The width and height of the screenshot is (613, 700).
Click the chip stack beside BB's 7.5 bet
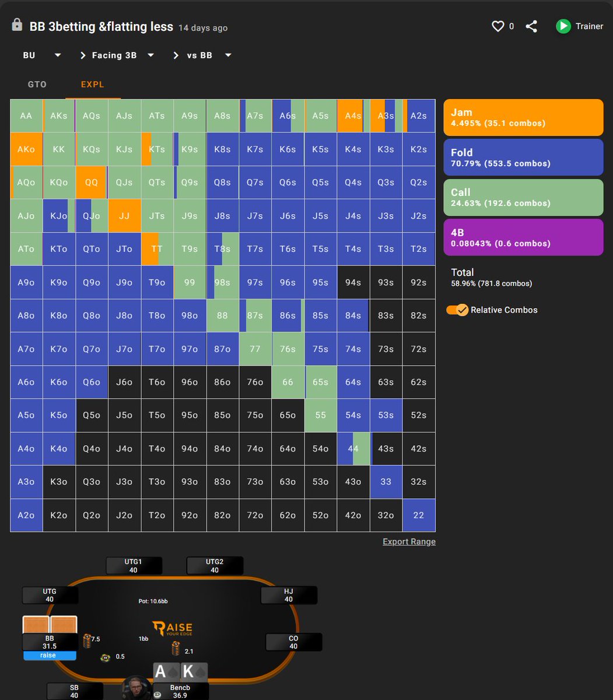pyautogui.click(x=87, y=639)
